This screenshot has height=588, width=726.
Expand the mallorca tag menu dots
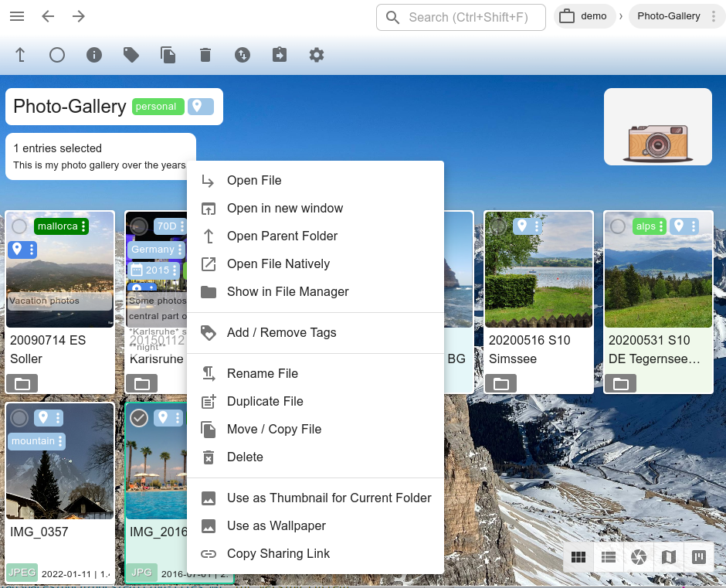pyautogui.click(x=83, y=226)
